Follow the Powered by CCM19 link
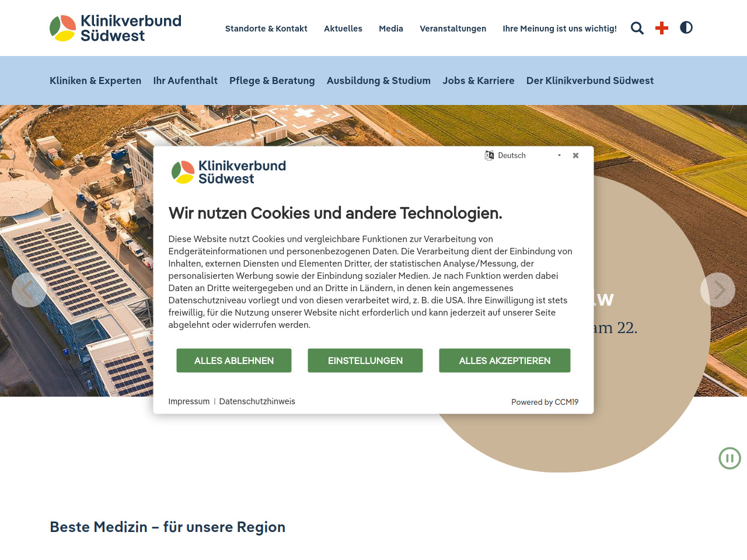The height and width of the screenshot is (560, 747). [544, 402]
